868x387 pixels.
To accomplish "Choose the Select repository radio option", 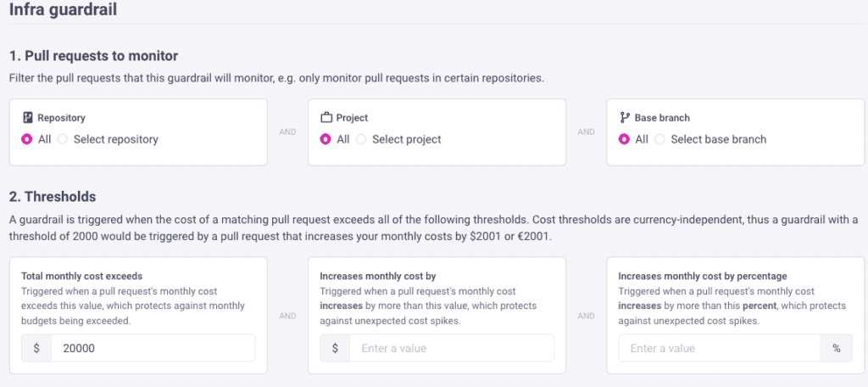I will 63,139.
